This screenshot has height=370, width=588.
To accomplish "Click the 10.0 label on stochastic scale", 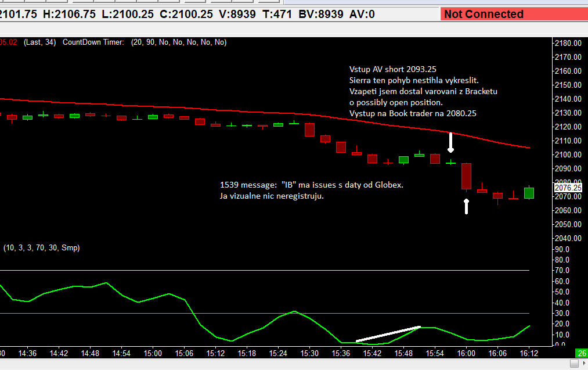I will [x=562, y=335].
